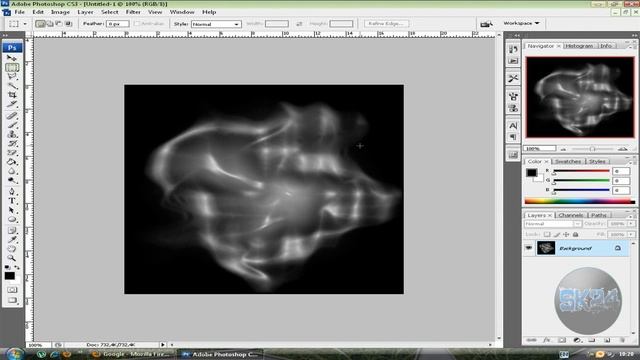Select the Brush tool
The height and width of the screenshot is (360, 640).
click(12, 125)
